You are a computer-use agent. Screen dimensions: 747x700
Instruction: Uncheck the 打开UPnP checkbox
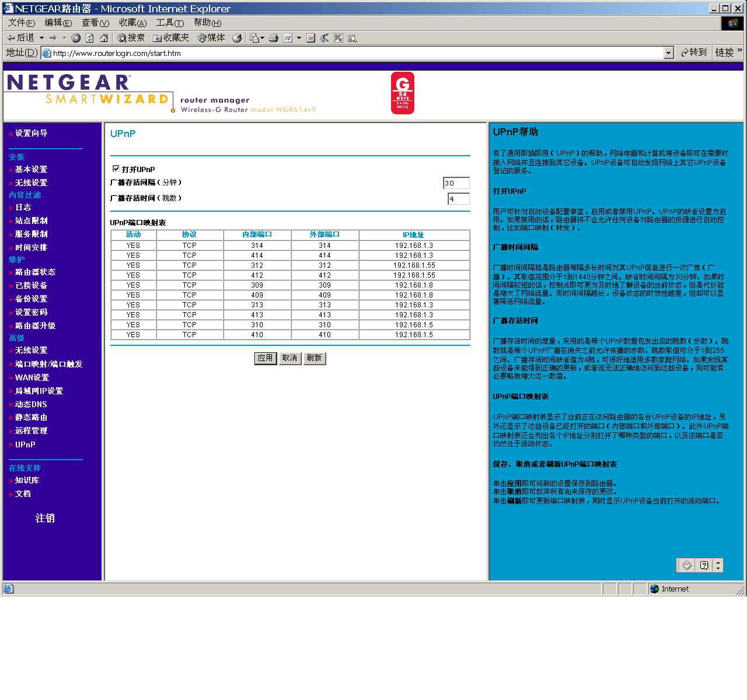click(x=116, y=168)
